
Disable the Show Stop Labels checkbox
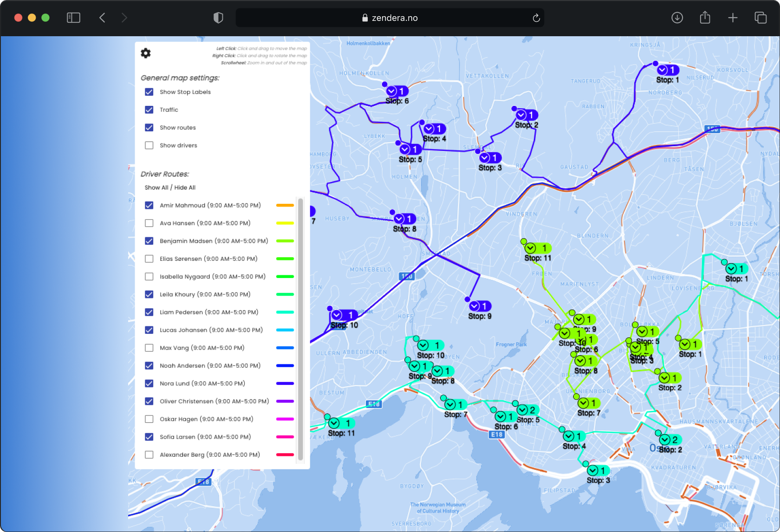(x=149, y=92)
